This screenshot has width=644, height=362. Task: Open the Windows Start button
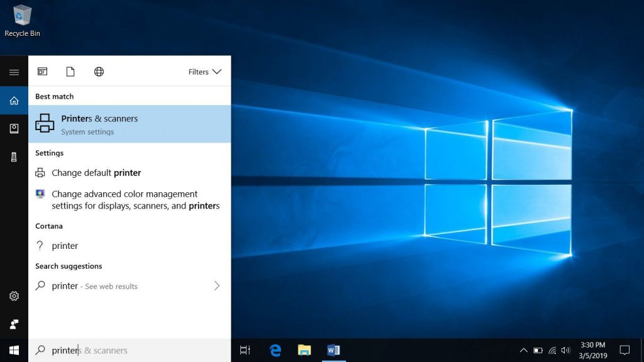(14, 350)
